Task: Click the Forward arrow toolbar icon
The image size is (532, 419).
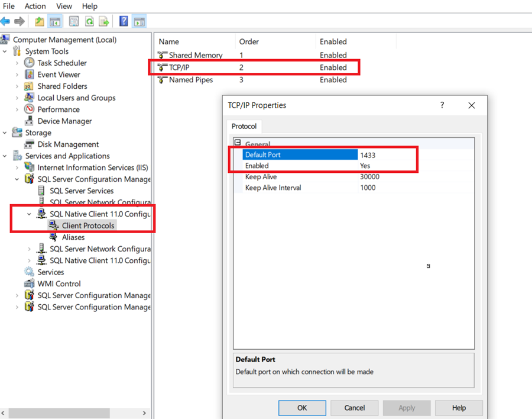Action: (x=20, y=21)
